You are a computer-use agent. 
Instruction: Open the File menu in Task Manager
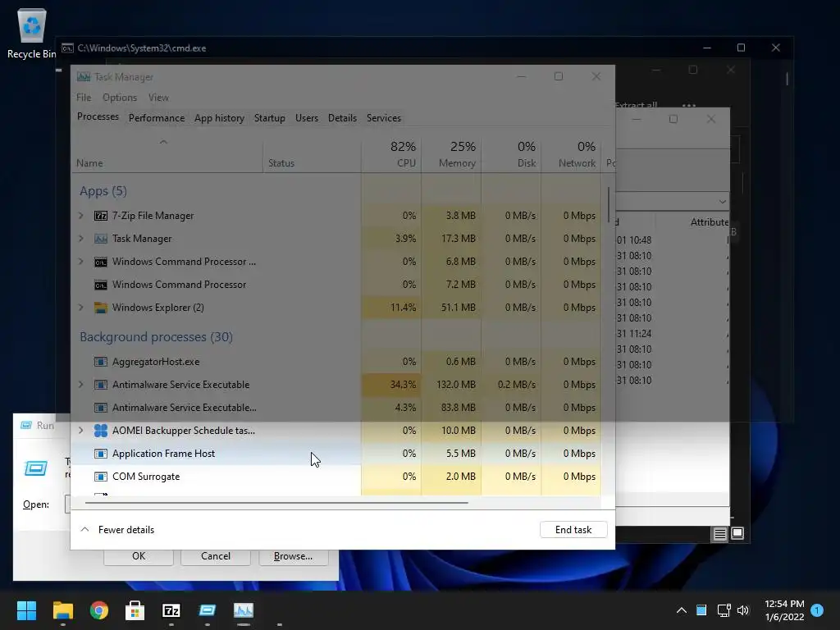[x=84, y=98]
